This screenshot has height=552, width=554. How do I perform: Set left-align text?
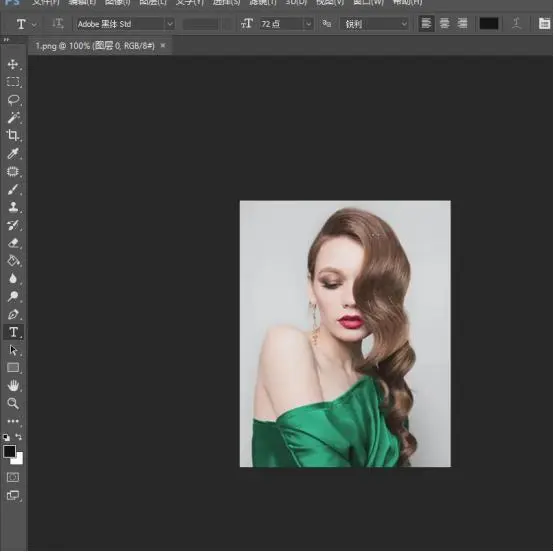426,24
